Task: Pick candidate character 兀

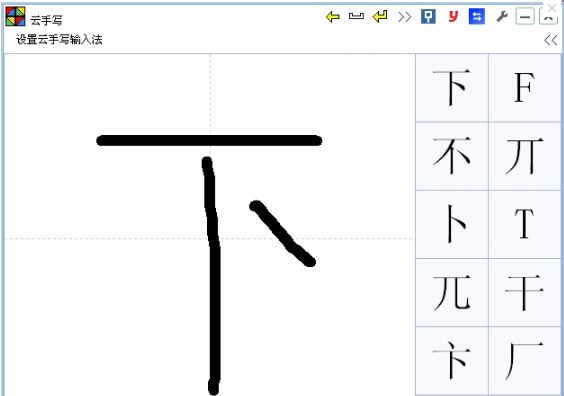Action: (452, 292)
